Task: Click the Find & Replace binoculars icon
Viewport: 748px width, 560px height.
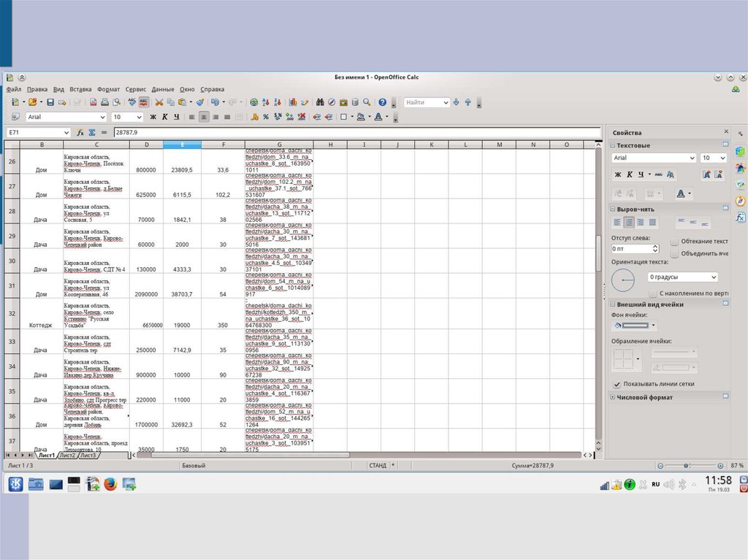Action: (320, 102)
